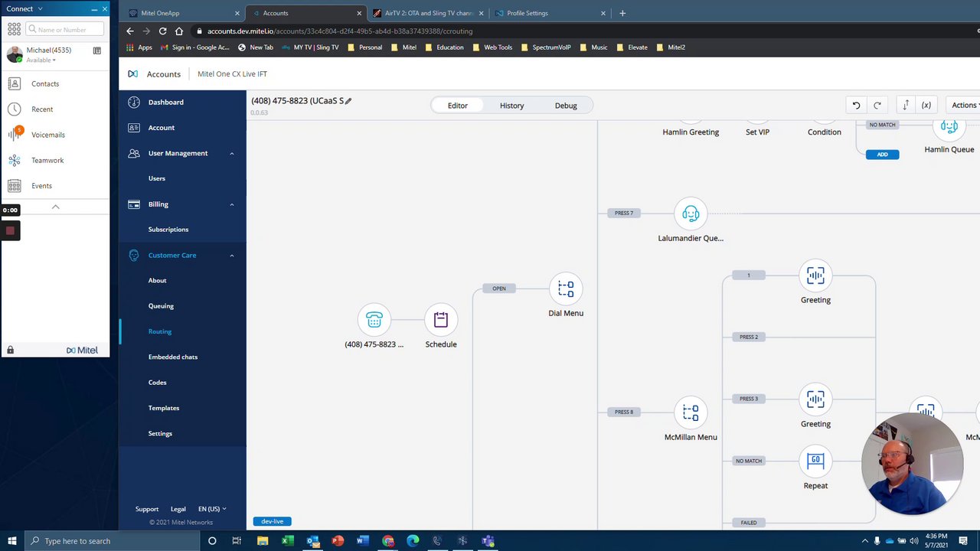
Task: Collapse the Customer Care section
Action: tap(232, 256)
